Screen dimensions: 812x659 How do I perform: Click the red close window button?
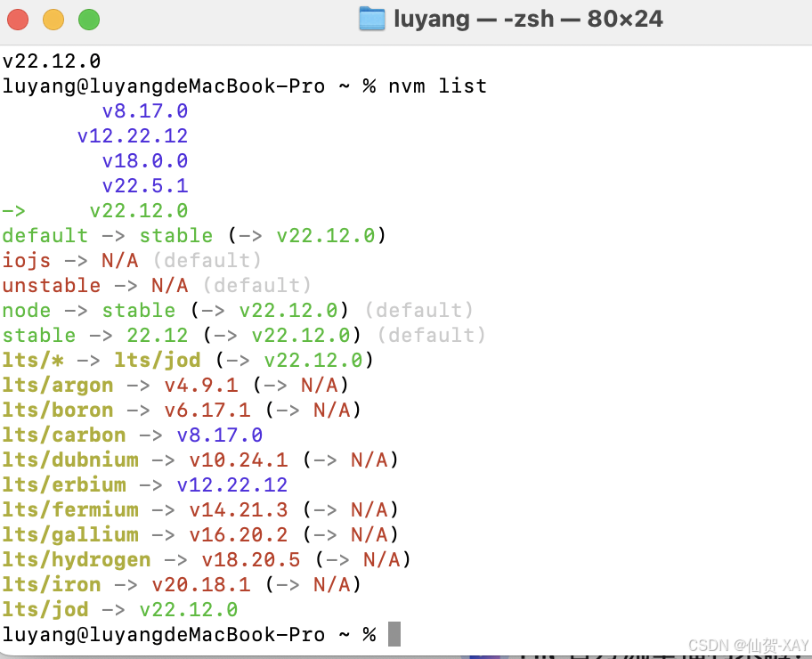18,20
